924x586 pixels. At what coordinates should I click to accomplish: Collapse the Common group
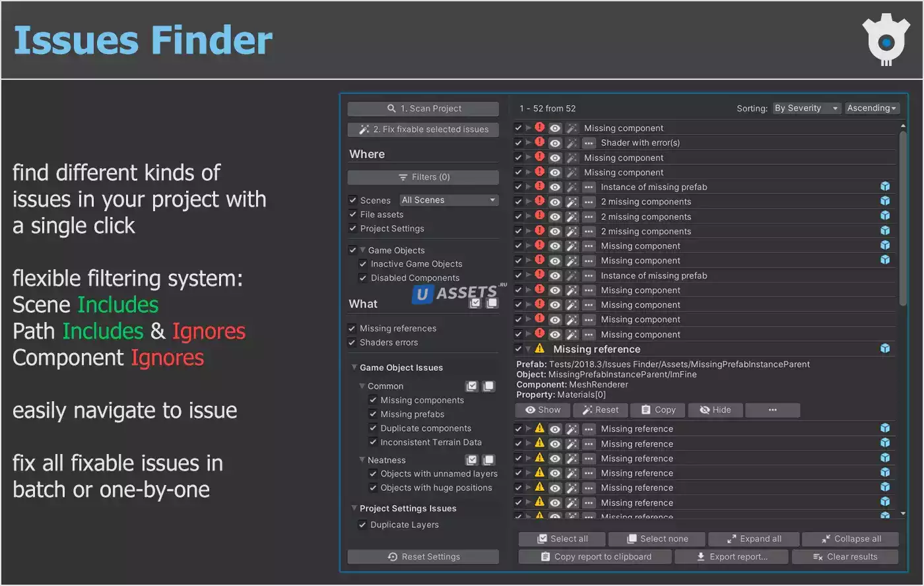click(x=362, y=386)
